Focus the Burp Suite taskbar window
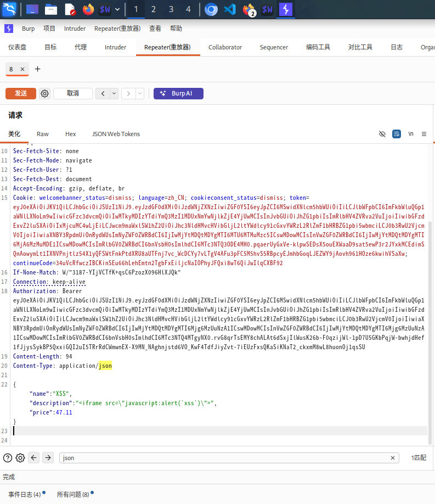Image resolution: width=435 pixels, height=504 pixels. coord(286,9)
